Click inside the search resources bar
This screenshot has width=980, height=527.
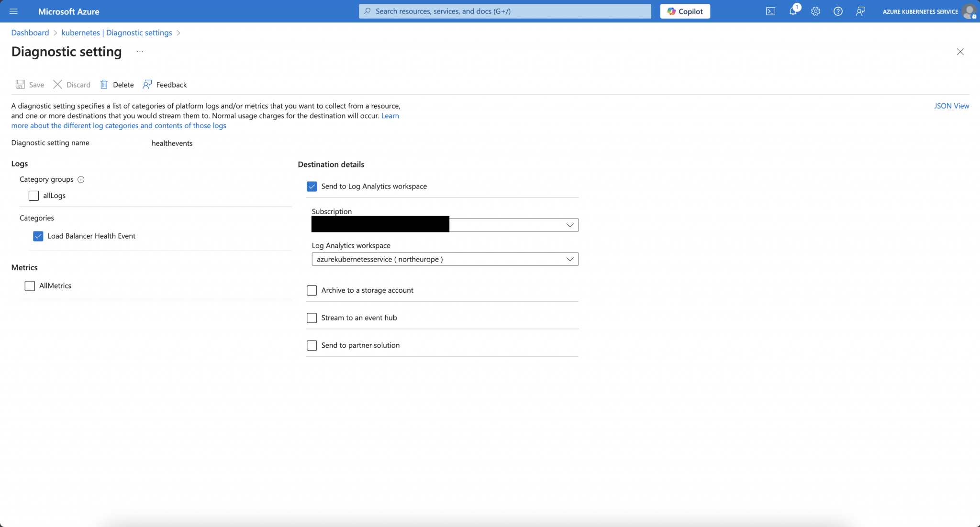[x=504, y=11]
